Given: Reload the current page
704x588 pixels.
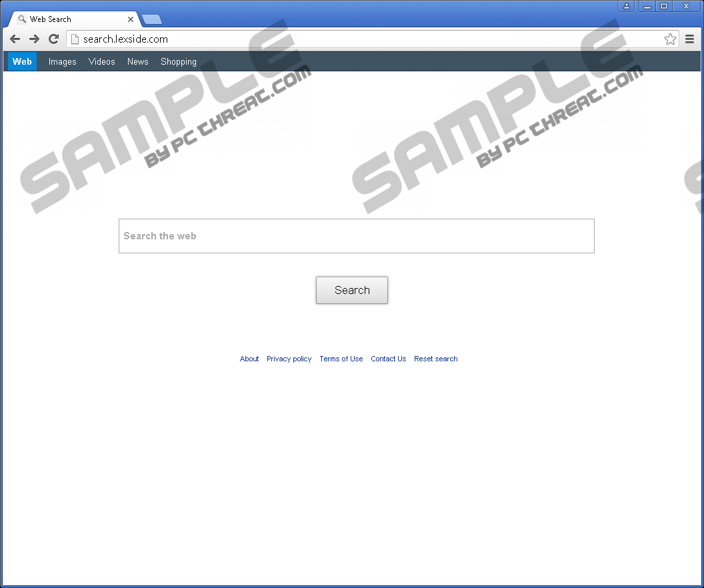Looking at the screenshot, I should (x=53, y=39).
